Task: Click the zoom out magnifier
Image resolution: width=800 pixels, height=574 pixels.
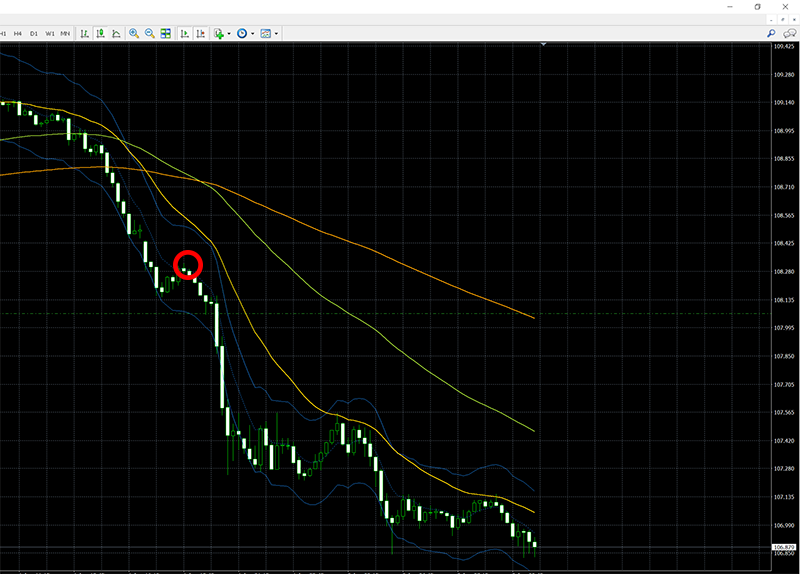Action: [150, 33]
